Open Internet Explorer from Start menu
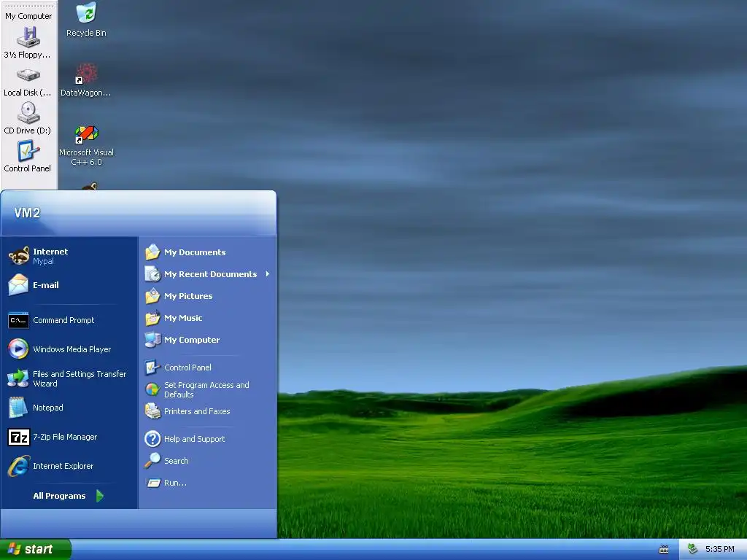The width and height of the screenshot is (747, 560). click(70, 466)
